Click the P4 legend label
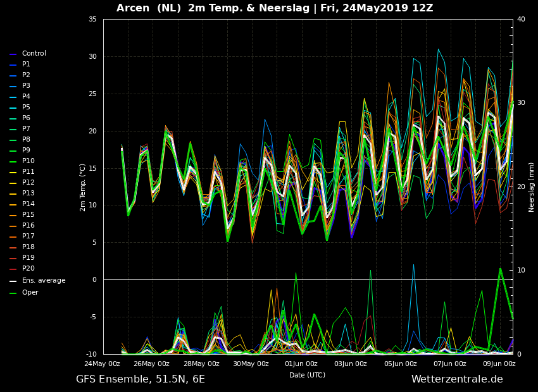This screenshot has height=392, width=538. [x=26, y=96]
